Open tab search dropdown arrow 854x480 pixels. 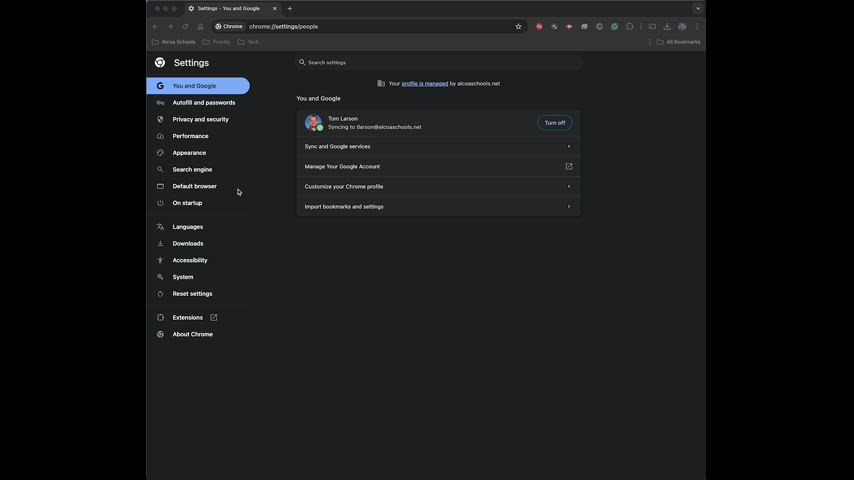(x=698, y=8)
